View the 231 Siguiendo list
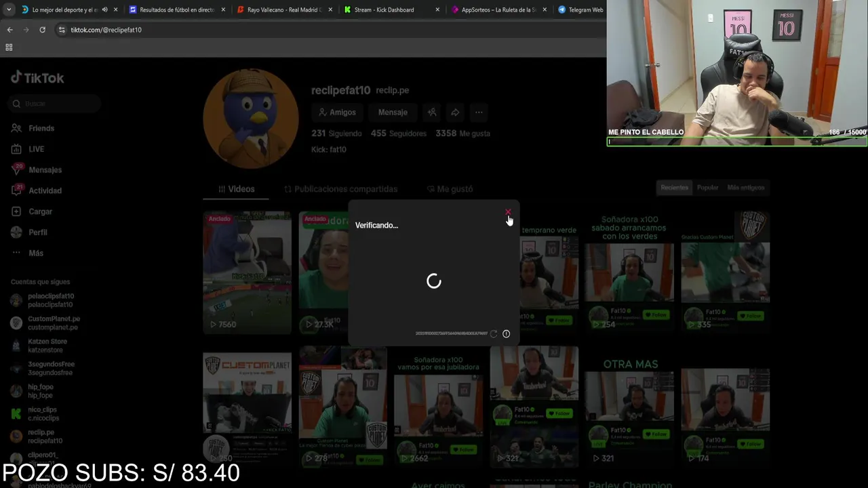 336,134
